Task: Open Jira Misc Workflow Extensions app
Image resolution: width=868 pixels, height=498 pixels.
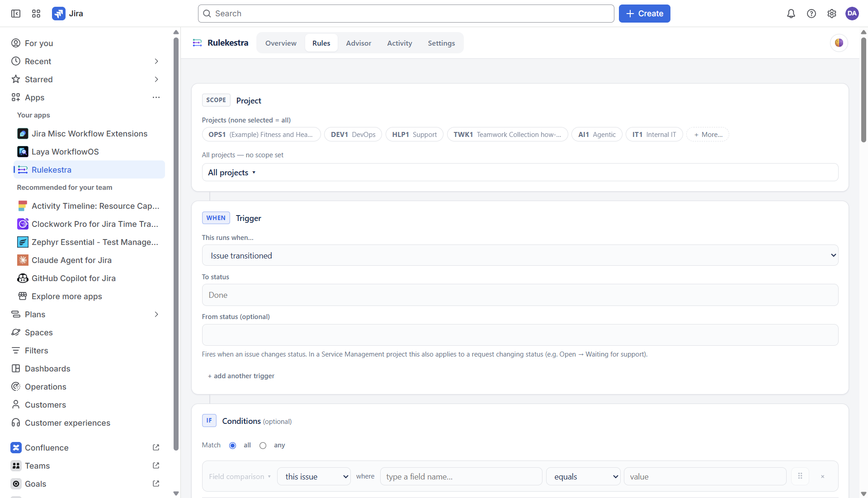Action: (x=89, y=134)
